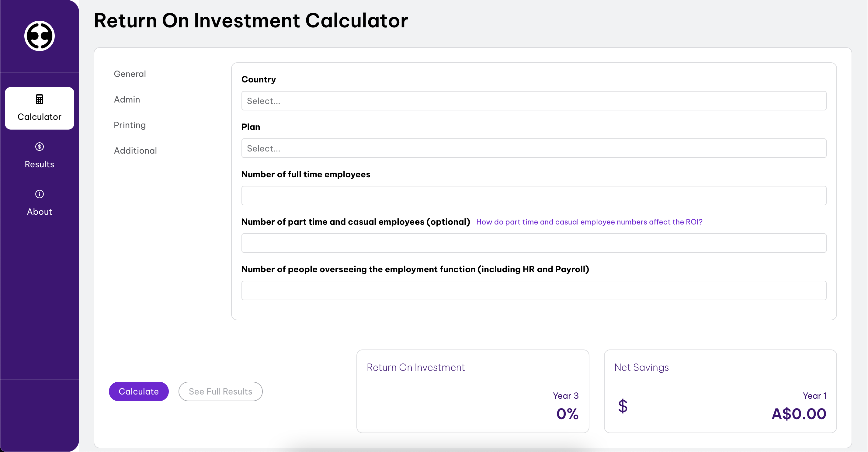Open the Plan select dropdown
The width and height of the screenshot is (868, 452).
point(534,148)
